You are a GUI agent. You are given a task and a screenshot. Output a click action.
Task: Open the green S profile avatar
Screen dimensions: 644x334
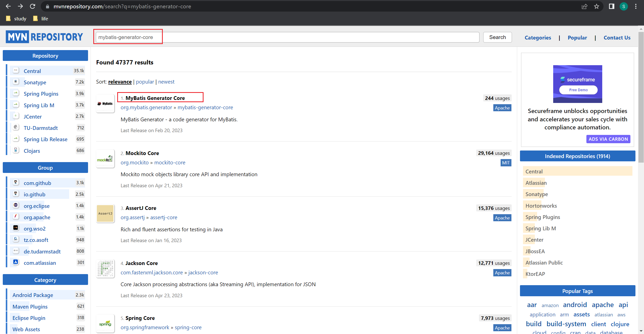624,6
